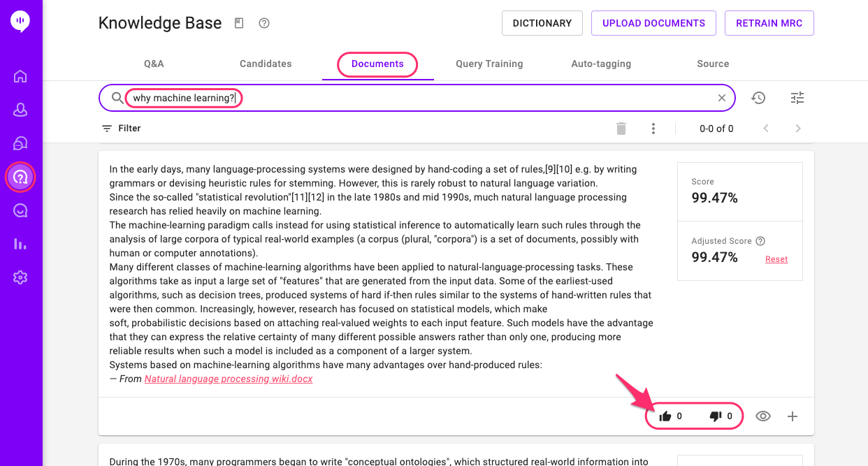Open the Source tab
The image size is (868, 466).
713,64
